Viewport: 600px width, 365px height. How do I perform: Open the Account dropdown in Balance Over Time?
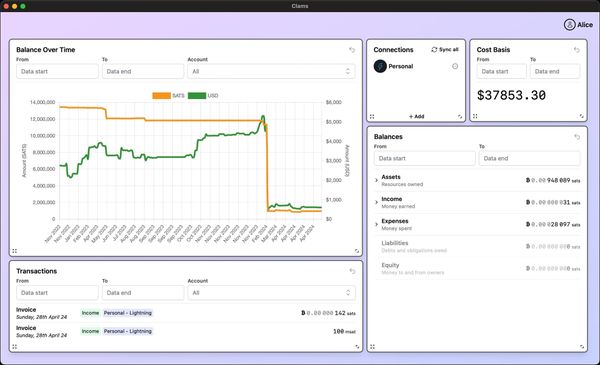[271, 72]
